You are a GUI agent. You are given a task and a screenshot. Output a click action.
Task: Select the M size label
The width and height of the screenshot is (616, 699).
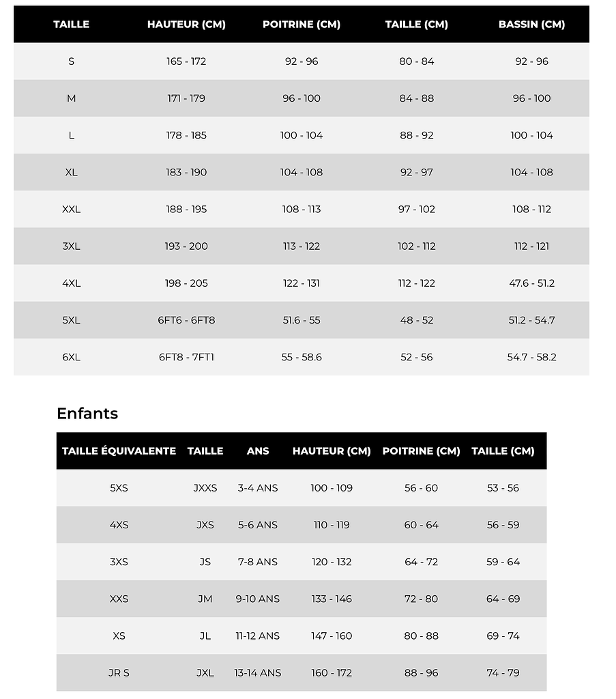pyautogui.click(x=71, y=98)
